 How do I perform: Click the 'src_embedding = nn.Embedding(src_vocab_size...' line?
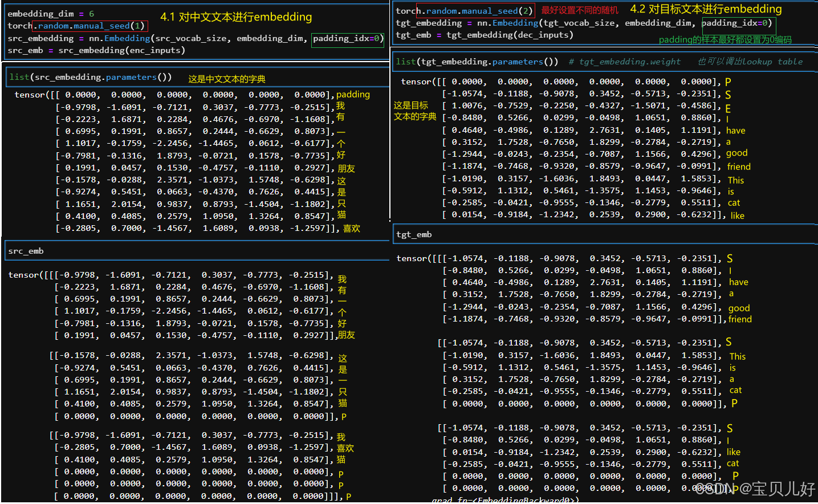point(194,38)
